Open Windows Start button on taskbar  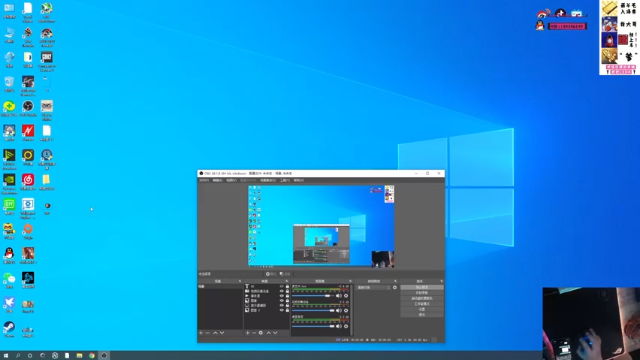6,356
